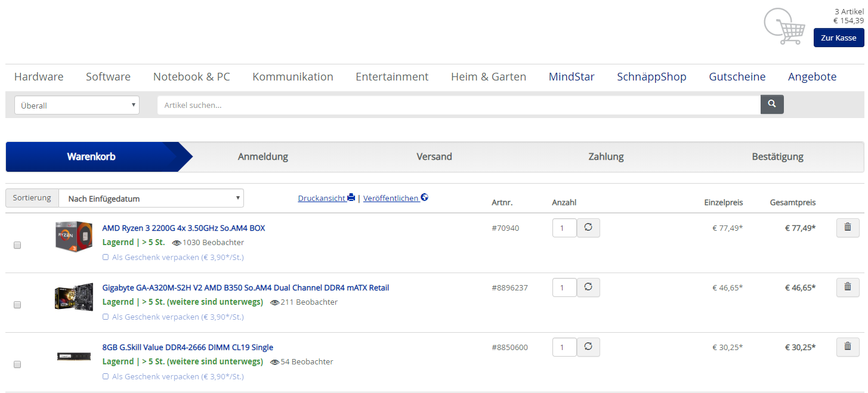This screenshot has width=868, height=393.
Task: Remove the Gigabyte GA-A320M-S2H mainboard via trash icon
Action: [x=848, y=287]
